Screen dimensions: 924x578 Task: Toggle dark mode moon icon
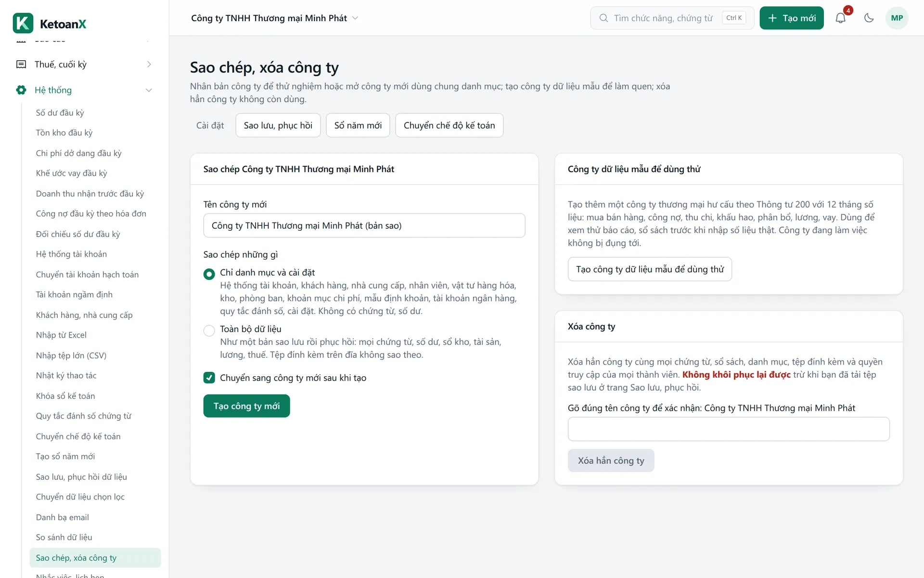click(869, 18)
